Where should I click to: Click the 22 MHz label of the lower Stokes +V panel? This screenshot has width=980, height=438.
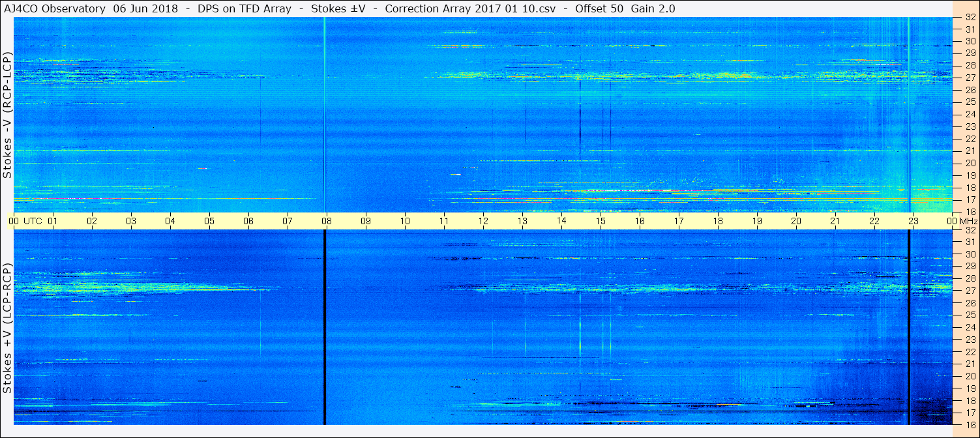[x=970, y=352]
